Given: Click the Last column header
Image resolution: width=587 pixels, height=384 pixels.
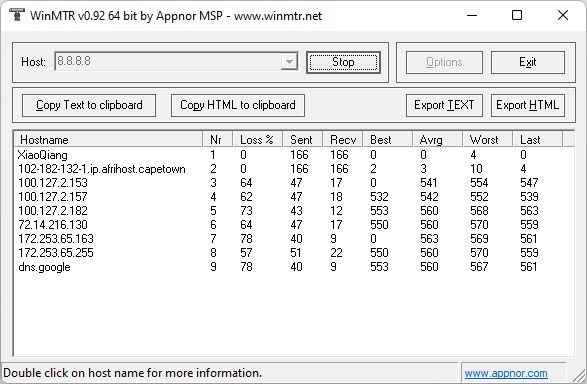Looking at the screenshot, I should pyautogui.click(x=538, y=140).
